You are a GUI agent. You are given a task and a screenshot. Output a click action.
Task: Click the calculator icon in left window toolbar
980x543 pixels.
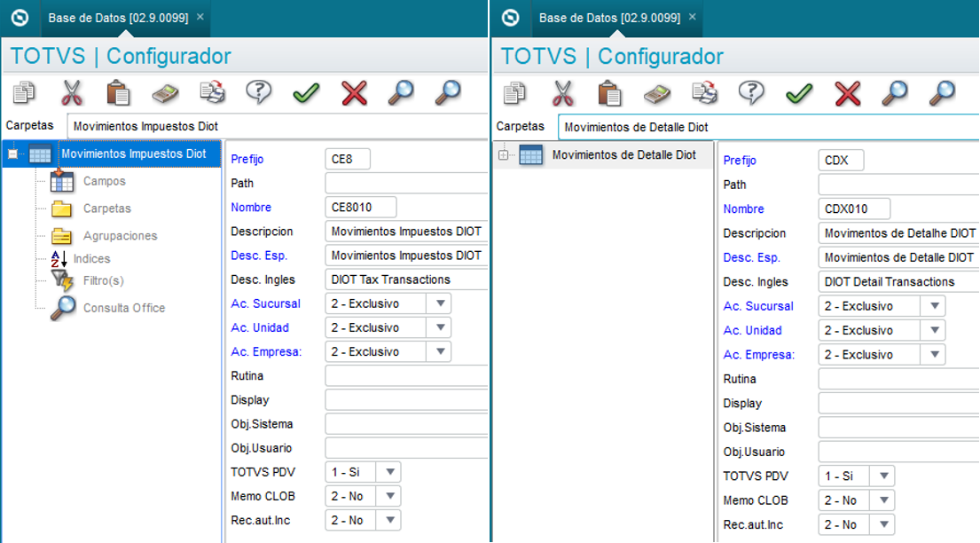point(165,93)
